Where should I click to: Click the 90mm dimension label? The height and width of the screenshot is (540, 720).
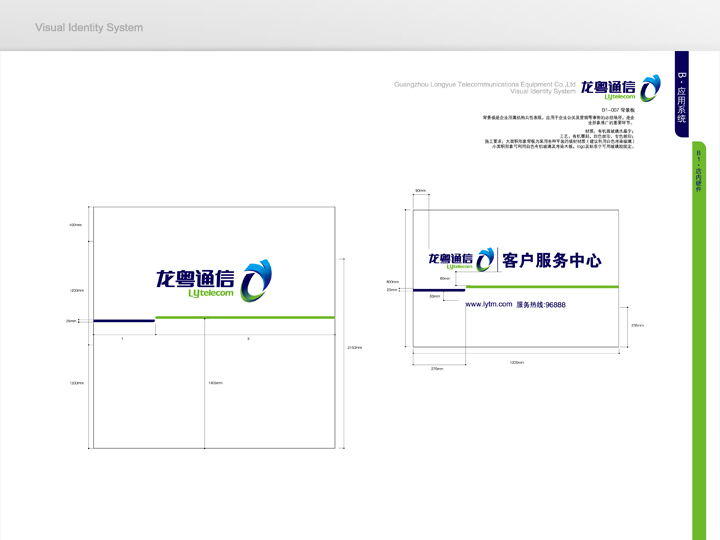tap(420, 191)
